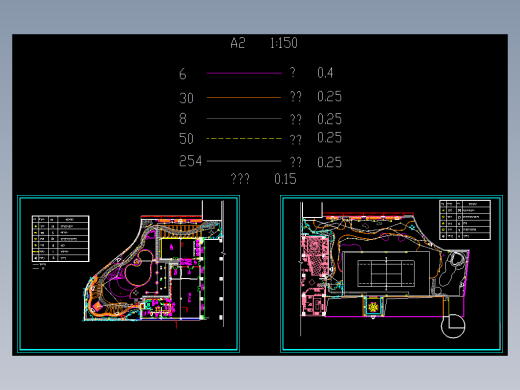The height and width of the screenshot is (390, 520).
Task: Click the color number 6 label
Action: click(x=182, y=74)
